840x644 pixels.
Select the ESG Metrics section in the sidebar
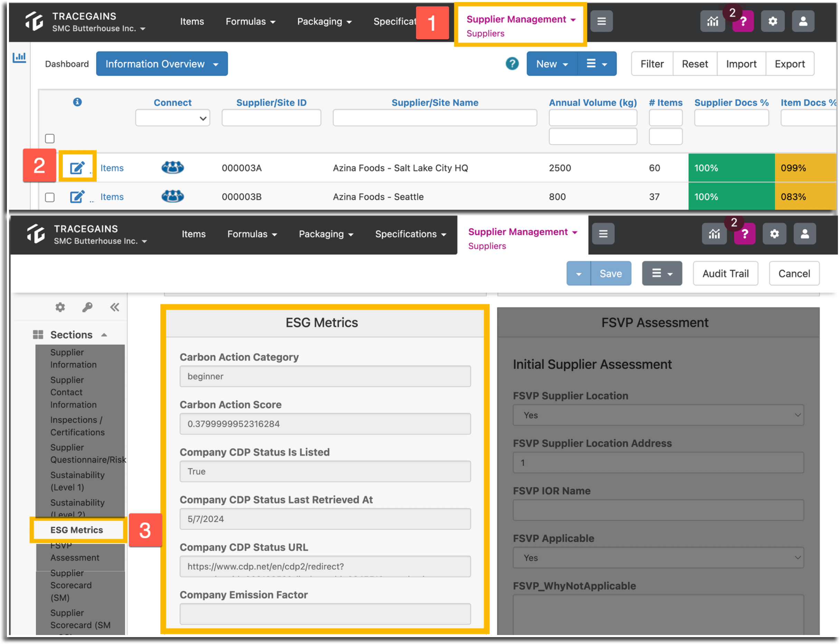(x=77, y=530)
